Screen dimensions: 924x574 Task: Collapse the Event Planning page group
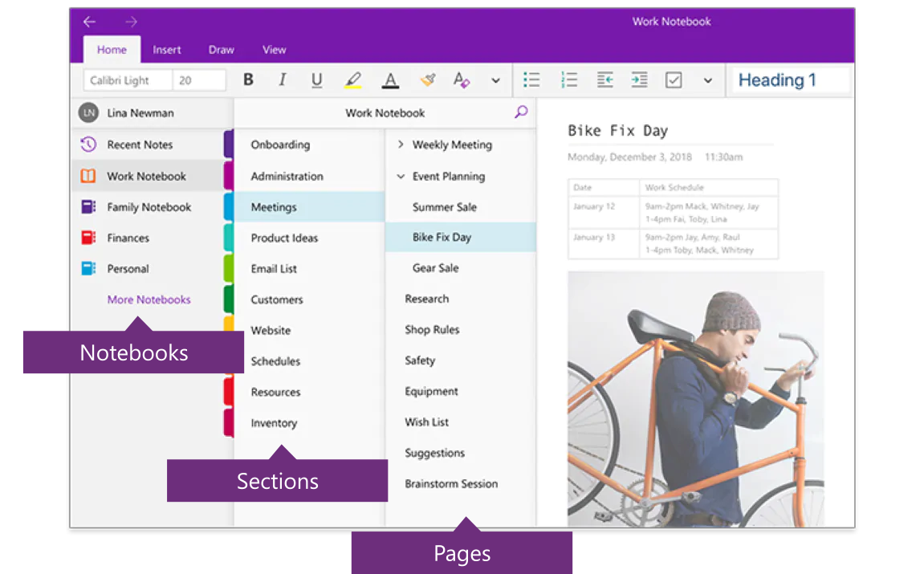coord(401,176)
